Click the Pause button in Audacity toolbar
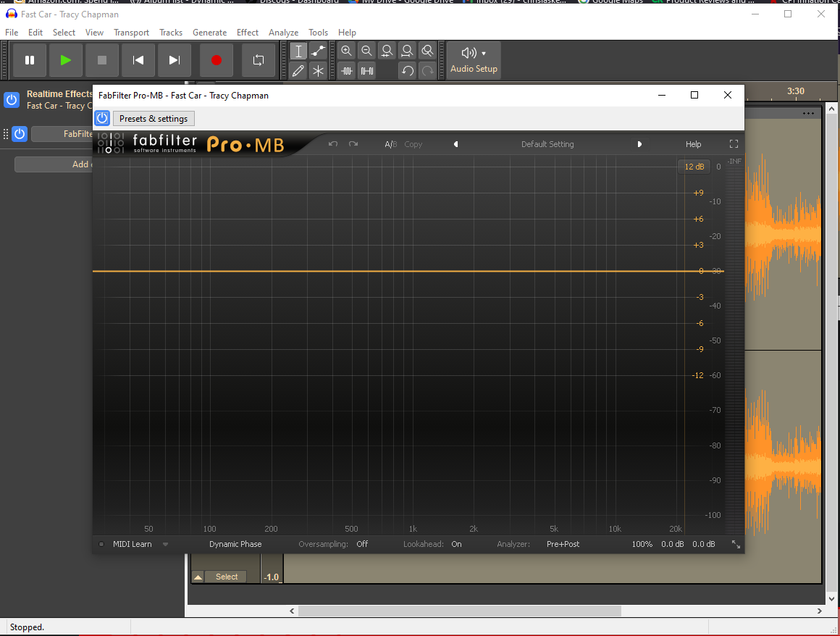Screen dimensions: 840x636 pos(30,60)
